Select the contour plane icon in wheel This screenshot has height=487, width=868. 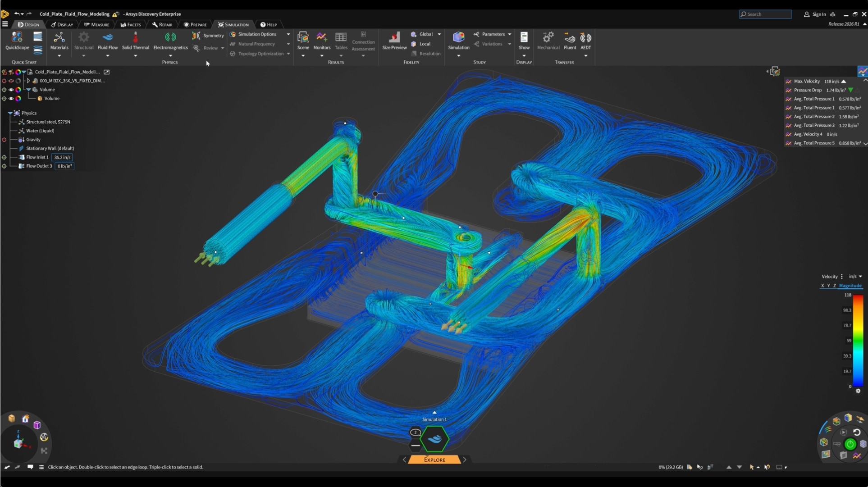(x=826, y=454)
